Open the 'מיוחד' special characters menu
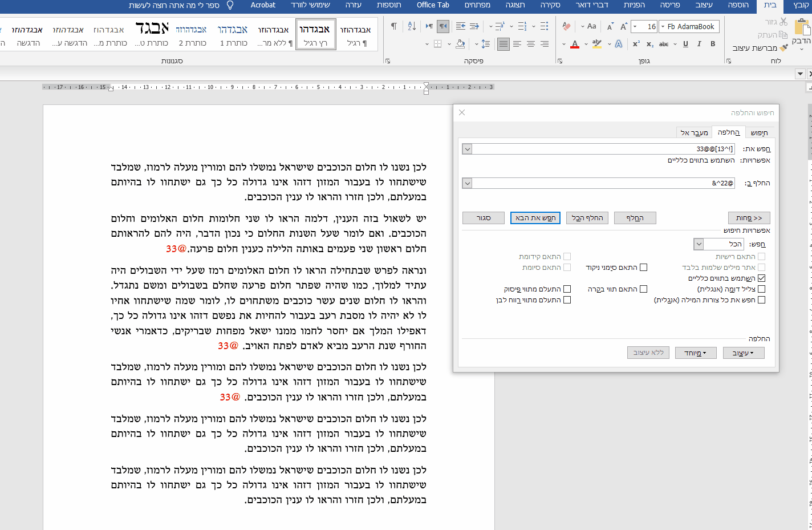 pos(695,353)
